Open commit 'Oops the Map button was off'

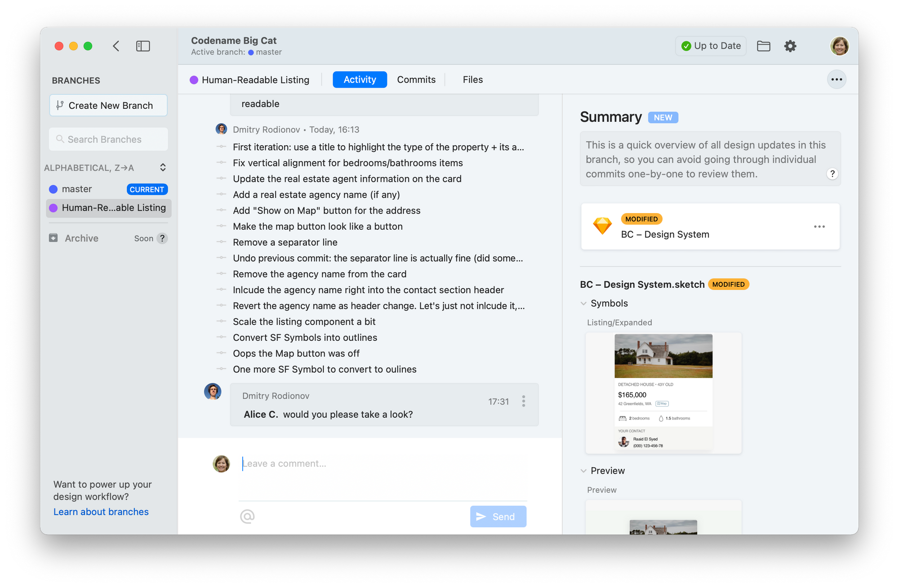pos(296,353)
